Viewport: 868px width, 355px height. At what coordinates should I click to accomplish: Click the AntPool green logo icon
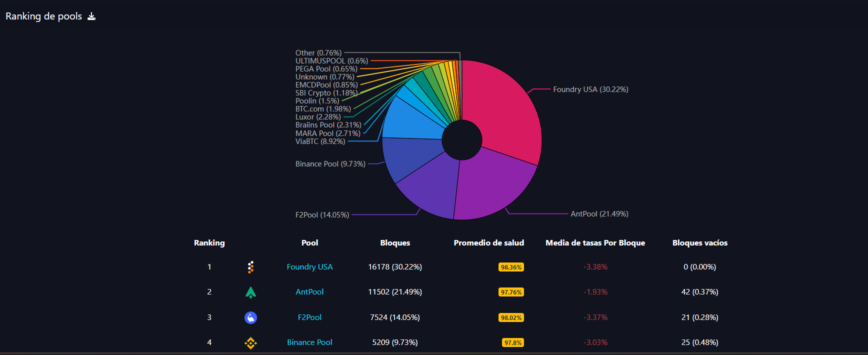pos(250,292)
